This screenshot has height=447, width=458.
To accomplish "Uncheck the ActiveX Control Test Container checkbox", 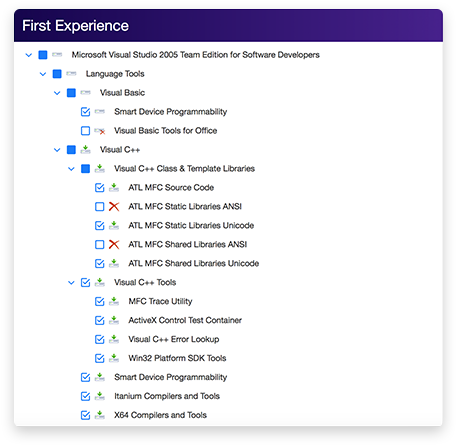I will tap(100, 320).
